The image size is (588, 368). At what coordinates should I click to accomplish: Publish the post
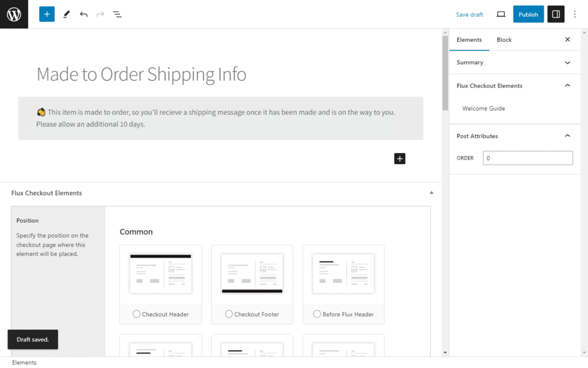coord(528,14)
